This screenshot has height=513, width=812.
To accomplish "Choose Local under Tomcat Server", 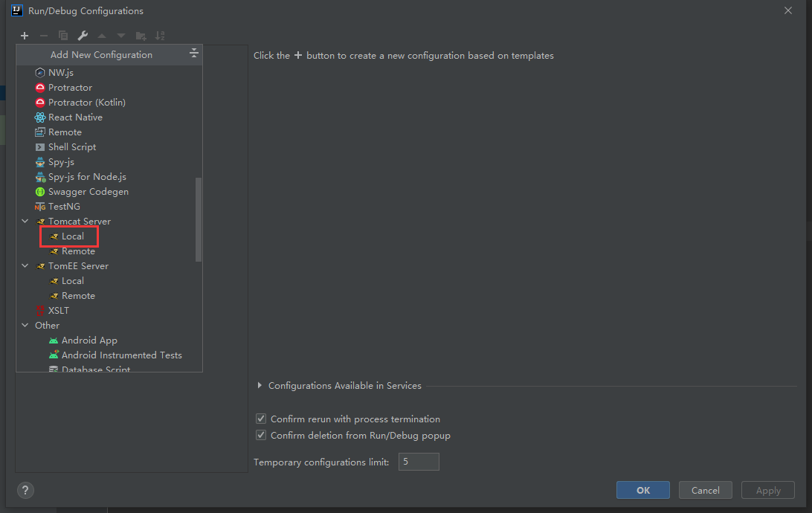I will pos(73,236).
